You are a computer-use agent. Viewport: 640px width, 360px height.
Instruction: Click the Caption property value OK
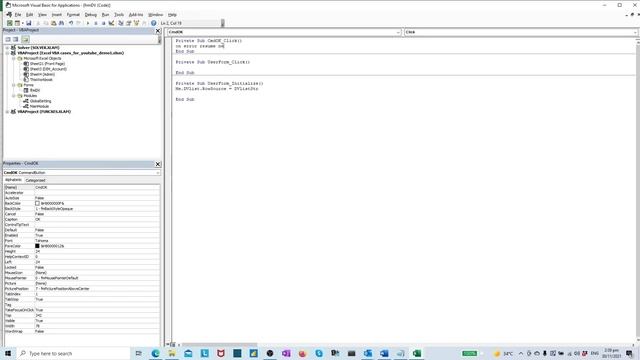coord(97,220)
